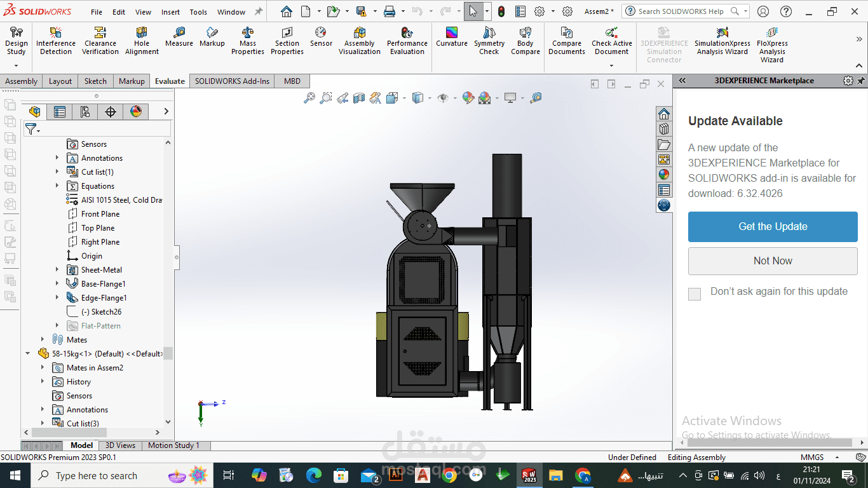Click the Rebuild traffic light icon
The width and height of the screenshot is (868, 488).
(501, 11)
